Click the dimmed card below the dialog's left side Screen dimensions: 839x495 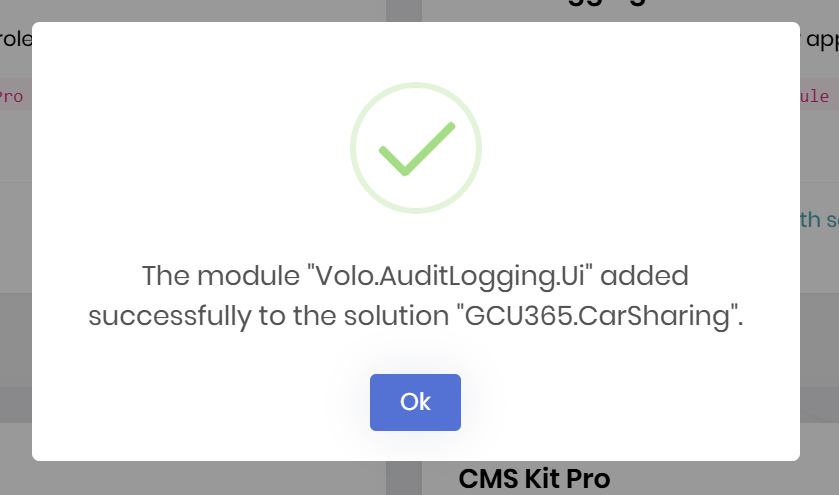point(200,478)
